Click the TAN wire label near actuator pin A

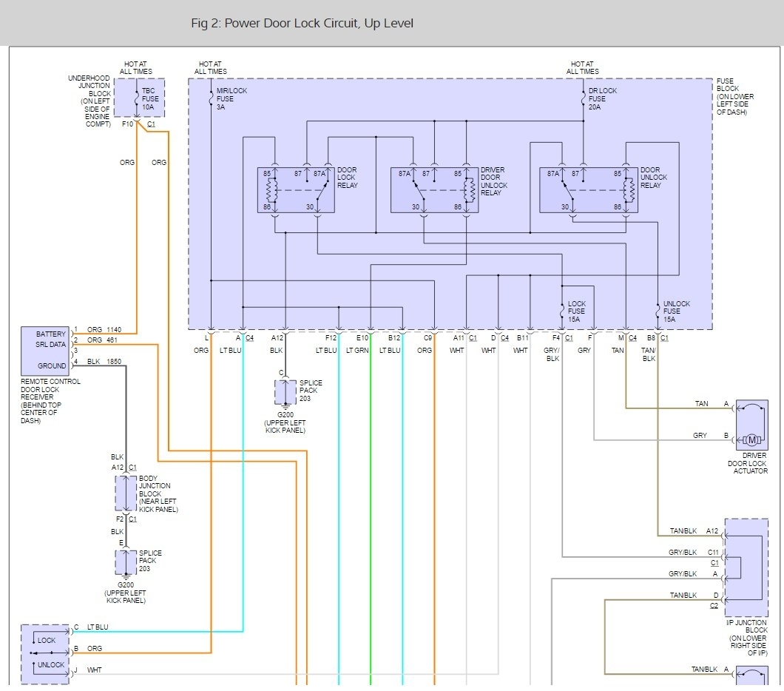point(701,403)
